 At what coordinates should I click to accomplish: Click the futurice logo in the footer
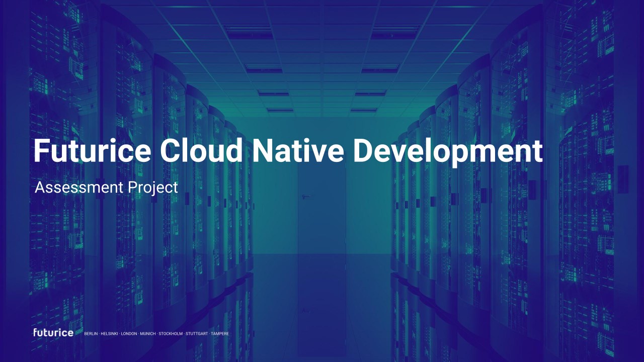[53, 333]
